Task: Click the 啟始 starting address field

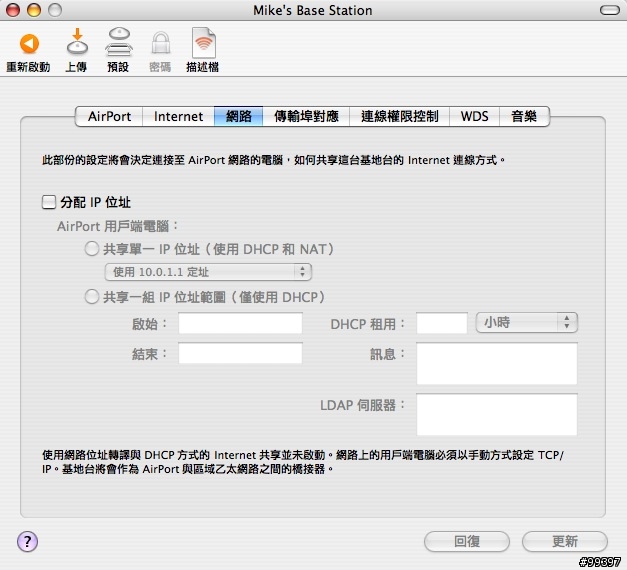Action: [x=240, y=323]
